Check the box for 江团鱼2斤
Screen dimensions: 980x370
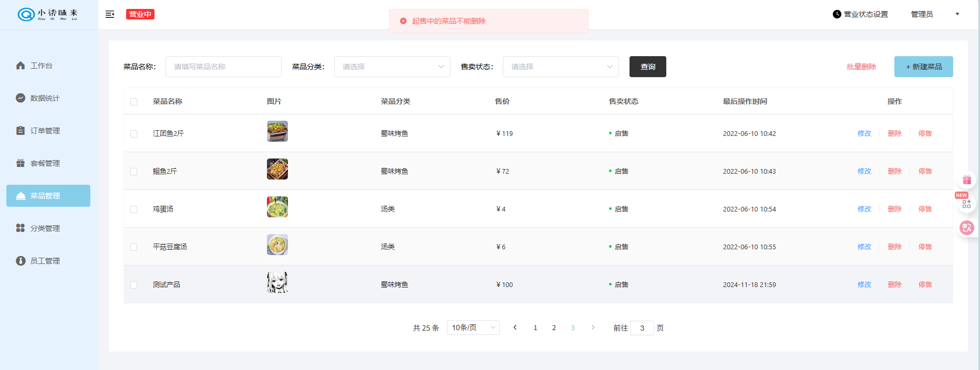134,134
